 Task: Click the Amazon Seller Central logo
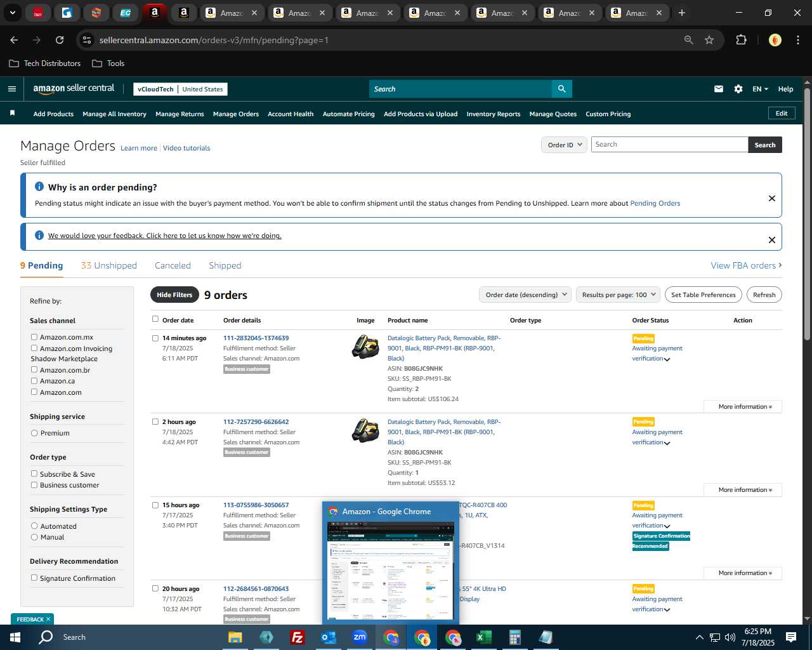[x=74, y=89]
